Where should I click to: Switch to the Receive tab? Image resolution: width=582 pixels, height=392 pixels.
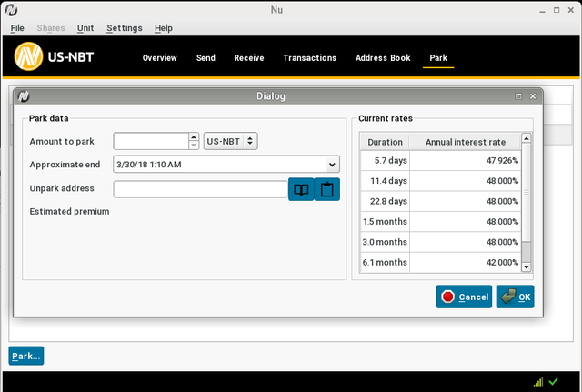click(249, 58)
